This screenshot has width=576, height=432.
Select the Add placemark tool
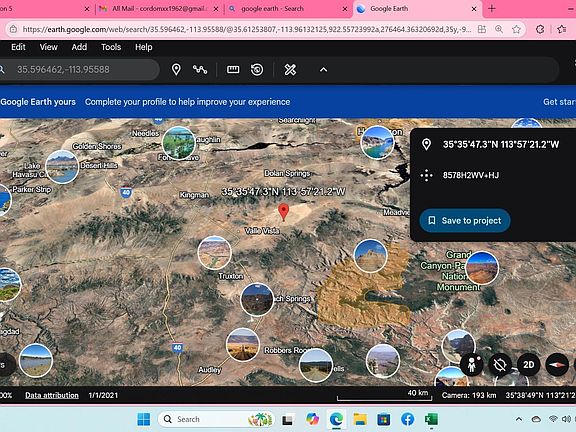click(x=176, y=69)
